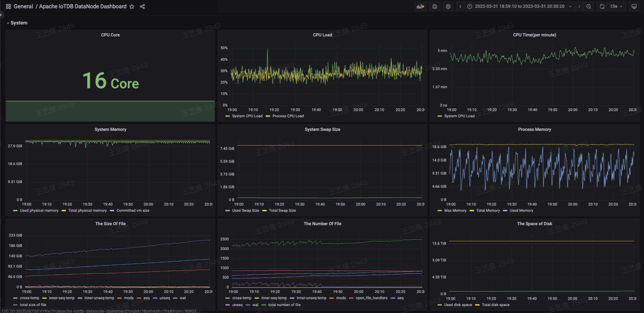Screen dimensions: 644x313
Task: Open The Space of Disk panel menu
Action: (x=534, y=224)
